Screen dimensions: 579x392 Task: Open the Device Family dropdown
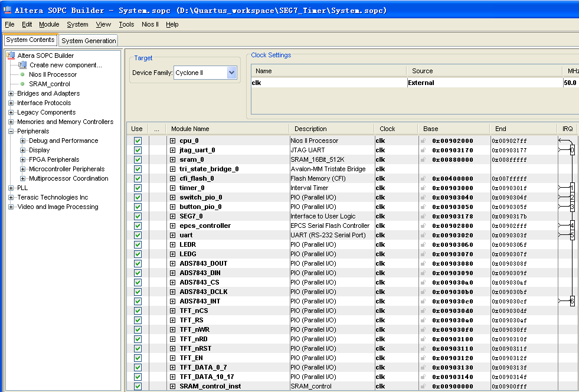pyautogui.click(x=231, y=73)
